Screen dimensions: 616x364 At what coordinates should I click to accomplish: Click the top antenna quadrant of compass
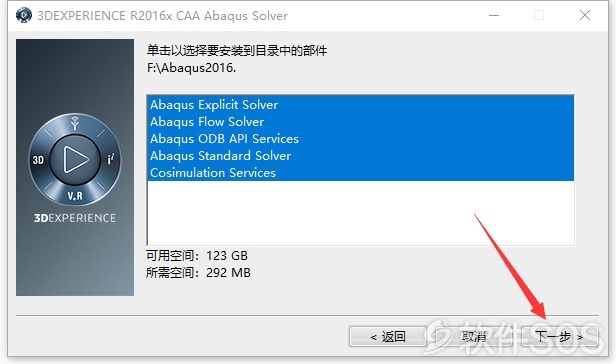[x=75, y=123]
